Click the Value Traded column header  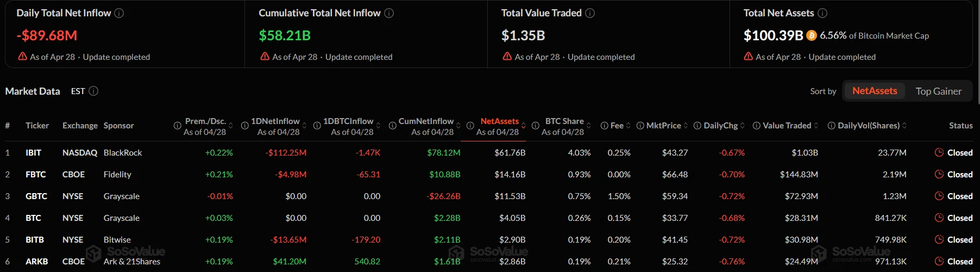(787, 126)
